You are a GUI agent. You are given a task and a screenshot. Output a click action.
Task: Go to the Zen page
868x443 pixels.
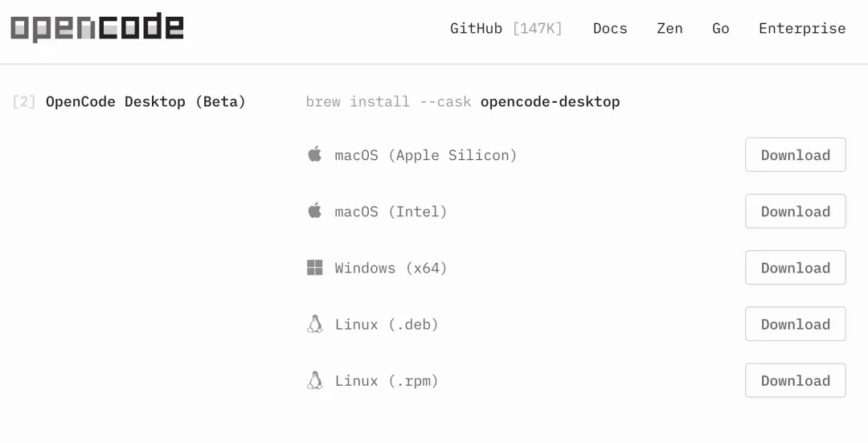click(669, 28)
